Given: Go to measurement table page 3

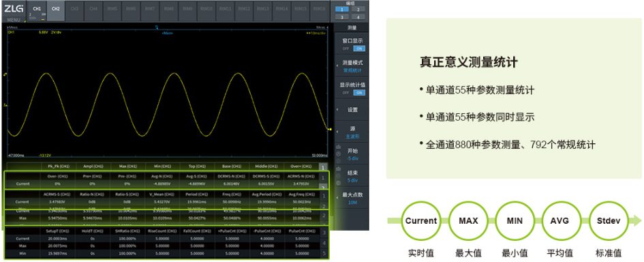Looking at the screenshot, I should (x=324, y=233).
